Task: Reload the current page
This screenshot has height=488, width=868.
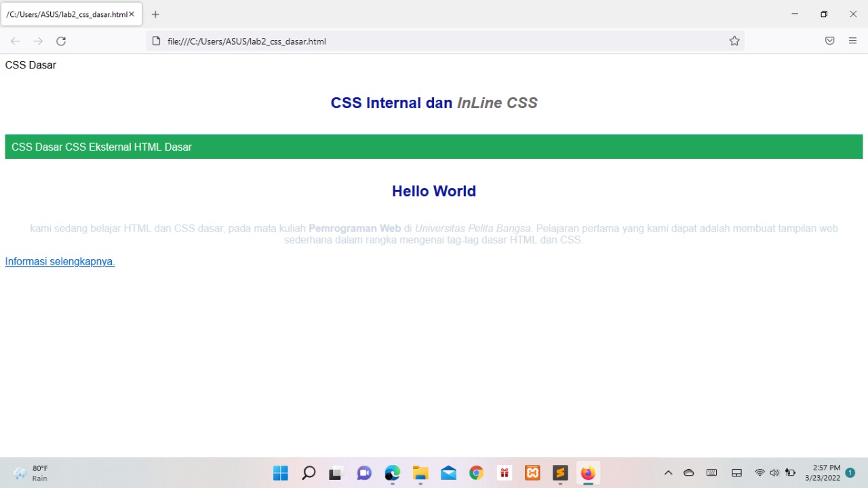Action: pyautogui.click(x=61, y=41)
